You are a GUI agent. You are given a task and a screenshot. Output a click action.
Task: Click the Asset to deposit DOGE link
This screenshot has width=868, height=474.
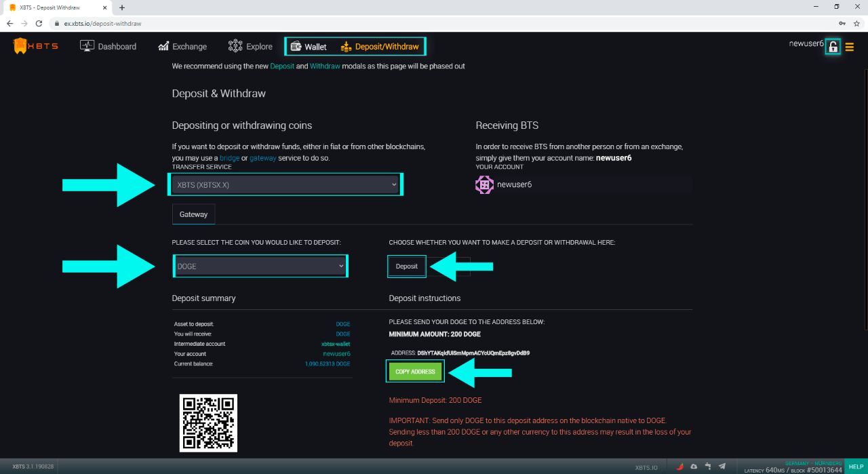(343, 324)
